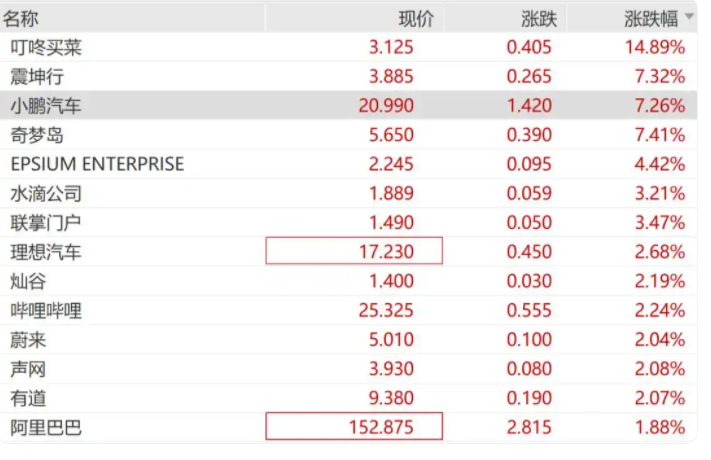The width and height of the screenshot is (711, 460).
Task: Click the 联掌门户 stock name
Action: 46,223
